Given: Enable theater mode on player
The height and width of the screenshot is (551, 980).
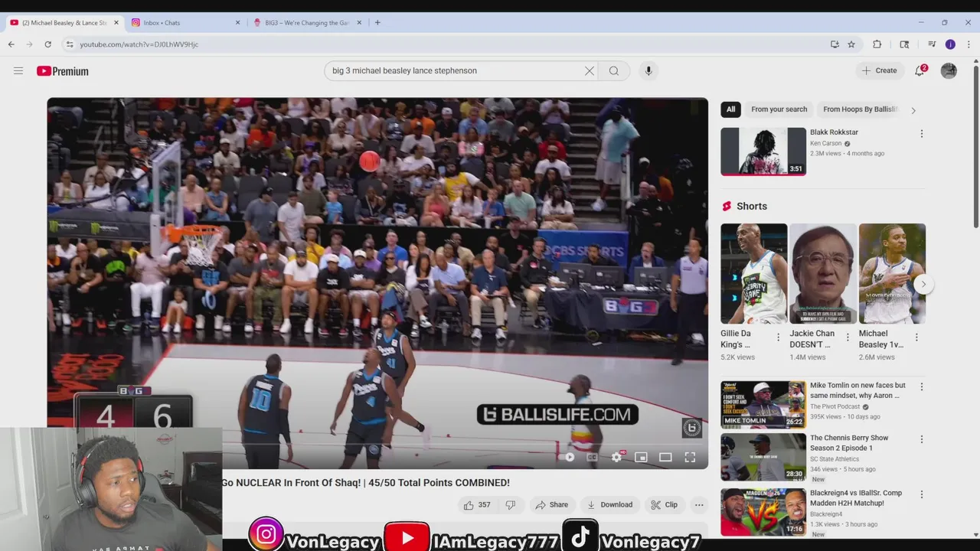Looking at the screenshot, I should point(665,457).
